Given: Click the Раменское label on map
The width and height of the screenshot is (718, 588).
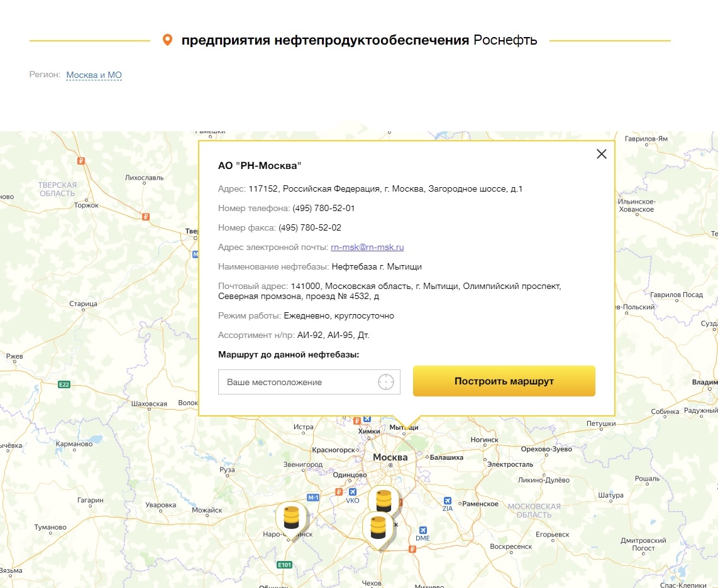Looking at the screenshot, I should 480,504.
